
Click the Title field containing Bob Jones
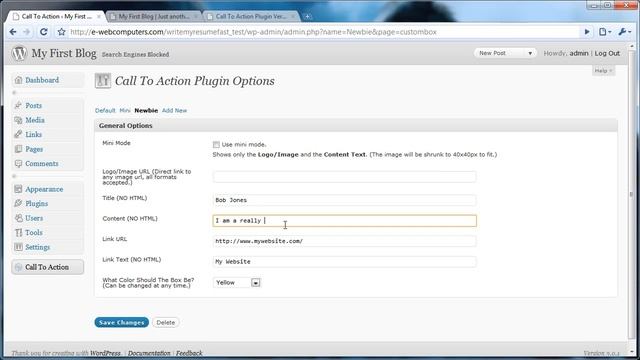click(344, 200)
